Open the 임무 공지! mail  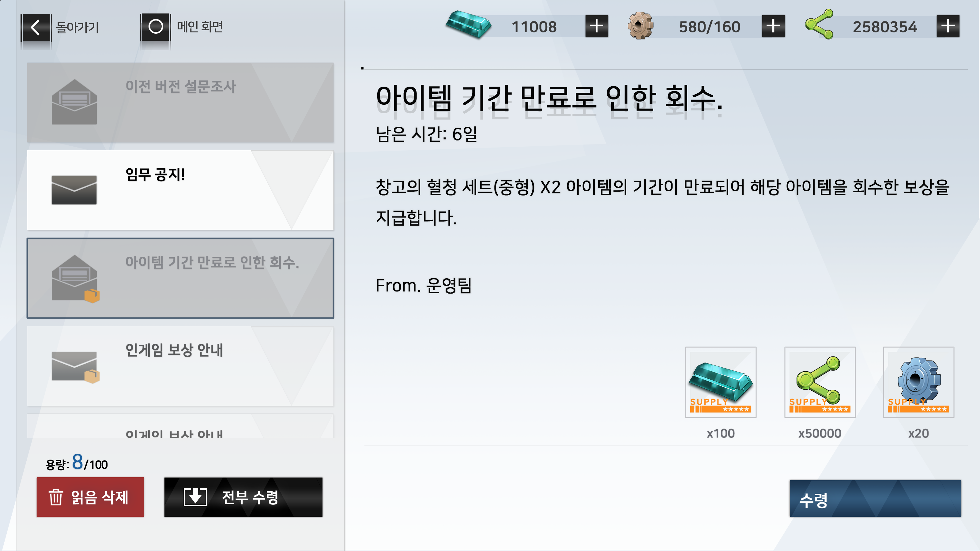click(180, 190)
